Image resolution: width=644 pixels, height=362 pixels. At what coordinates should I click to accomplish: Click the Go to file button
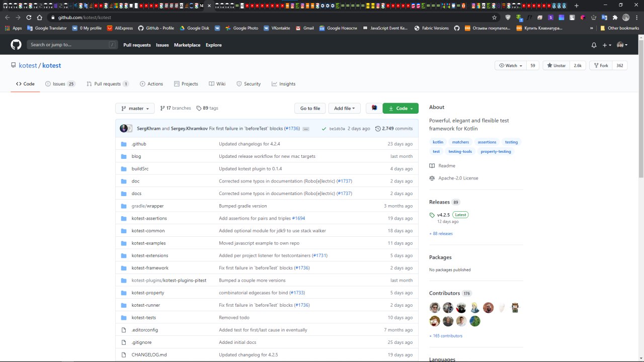pos(310,108)
